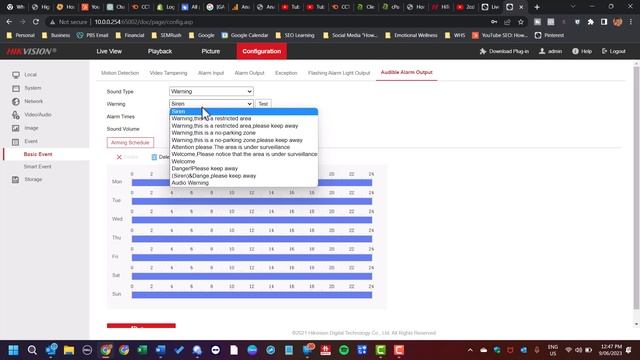
Task: Choose 'Danger! Please keep away' option
Action: (244, 169)
